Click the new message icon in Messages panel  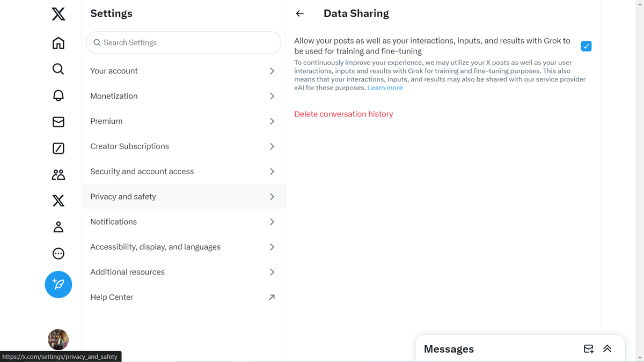(588, 349)
